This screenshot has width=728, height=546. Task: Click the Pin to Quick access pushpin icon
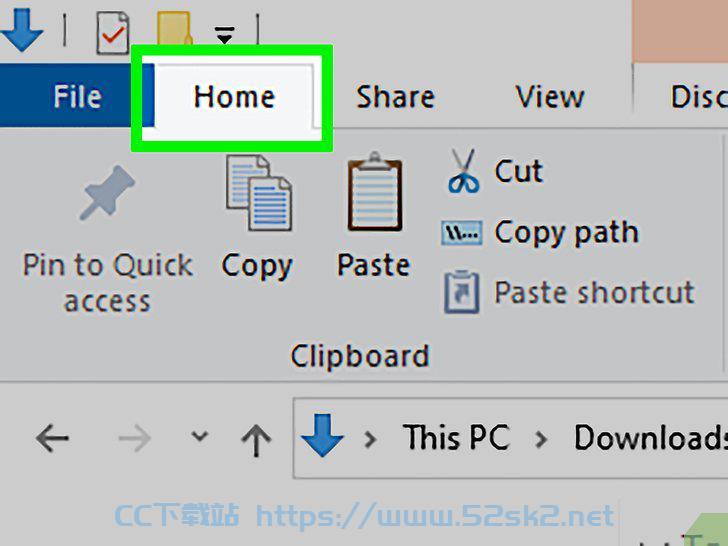(107, 193)
